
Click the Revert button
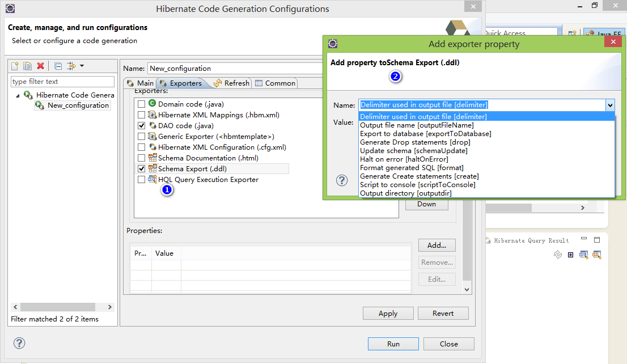(x=443, y=313)
